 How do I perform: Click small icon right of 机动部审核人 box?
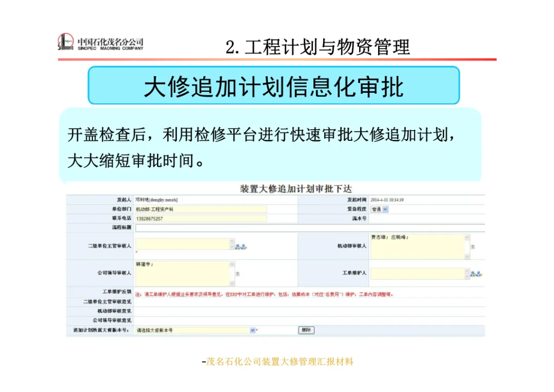[473, 246]
